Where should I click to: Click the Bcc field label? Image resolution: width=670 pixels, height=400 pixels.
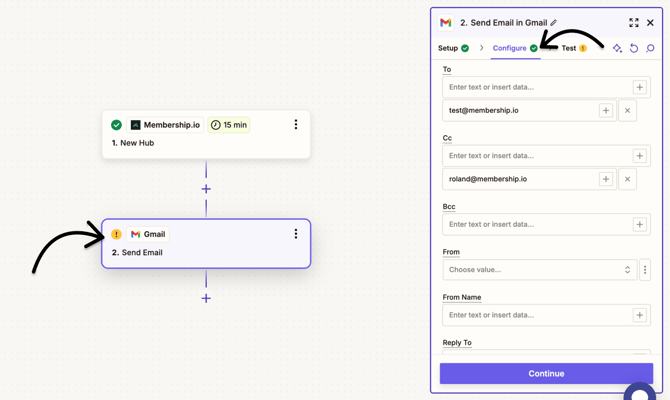(449, 206)
